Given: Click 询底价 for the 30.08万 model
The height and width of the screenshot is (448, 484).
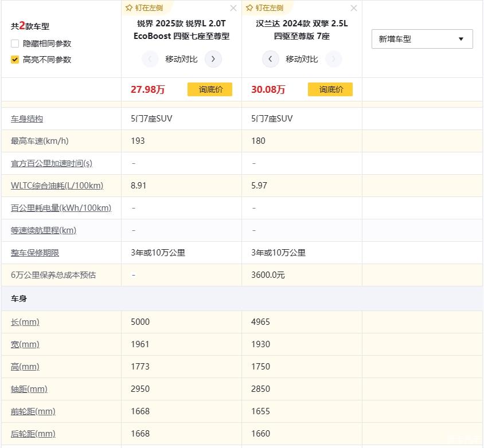Looking at the screenshot, I should point(330,89).
